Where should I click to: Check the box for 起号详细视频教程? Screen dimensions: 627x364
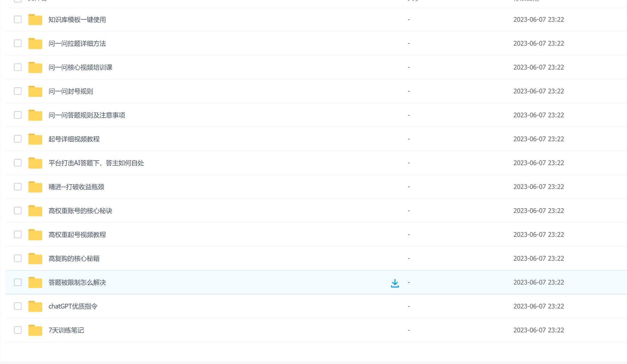click(18, 139)
